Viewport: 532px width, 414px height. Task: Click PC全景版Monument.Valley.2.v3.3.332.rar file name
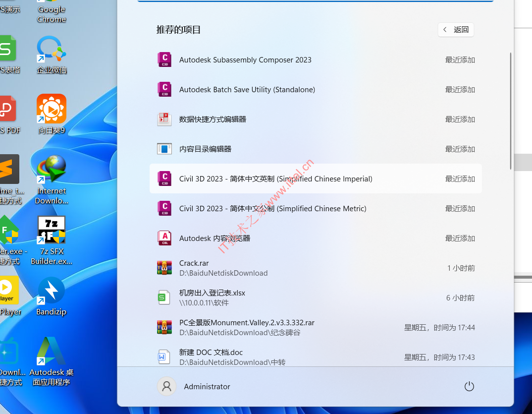click(247, 323)
